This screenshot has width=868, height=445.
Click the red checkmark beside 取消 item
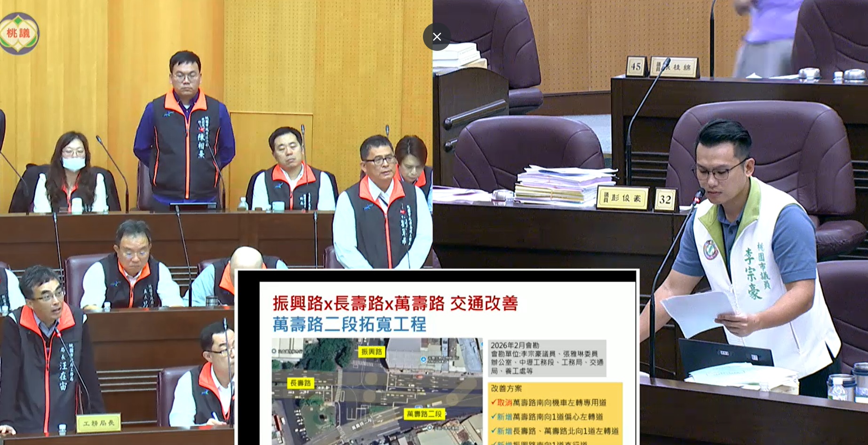[494, 403]
